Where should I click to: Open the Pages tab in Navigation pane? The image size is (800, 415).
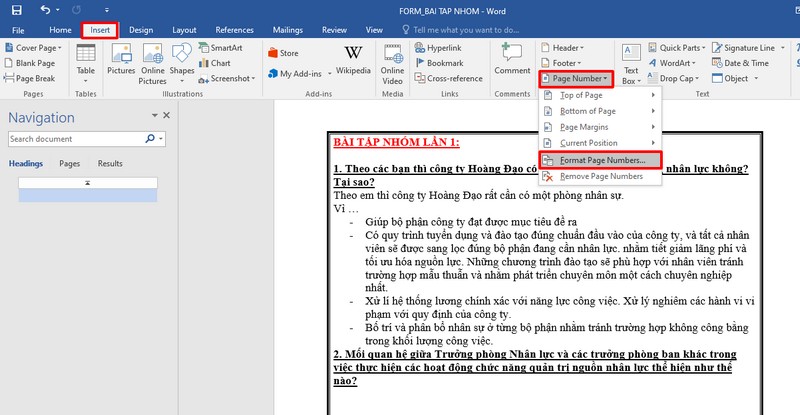click(x=70, y=163)
